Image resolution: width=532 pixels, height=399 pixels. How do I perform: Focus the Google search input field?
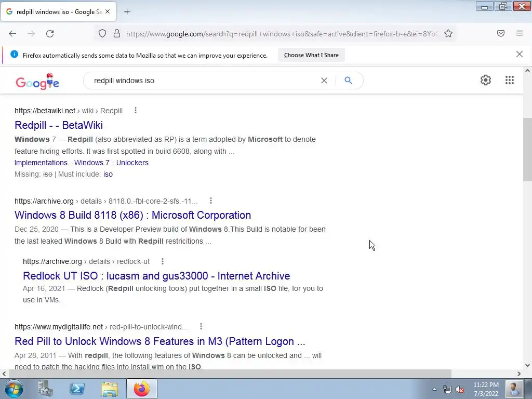pyautogui.click(x=204, y=81)
